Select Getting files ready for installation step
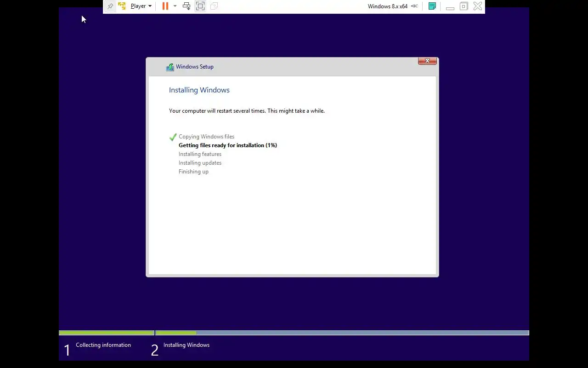 [x=228, y=145]
